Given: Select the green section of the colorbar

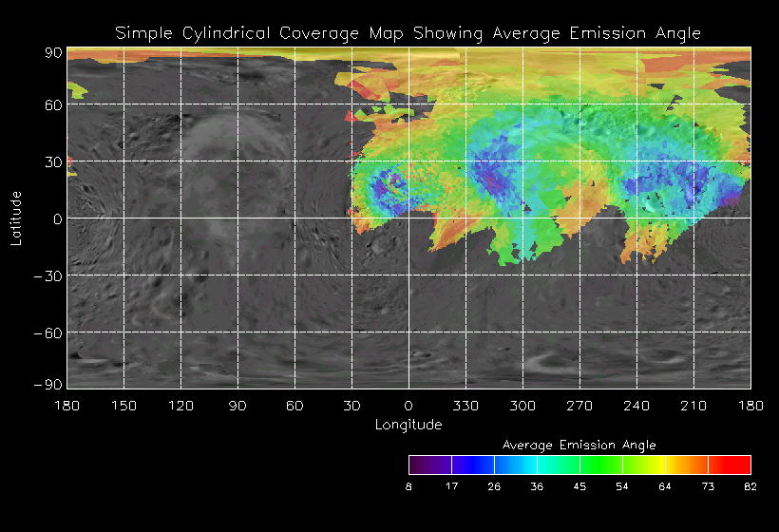Looking at the screenshot, I should [x=598, y=465].
